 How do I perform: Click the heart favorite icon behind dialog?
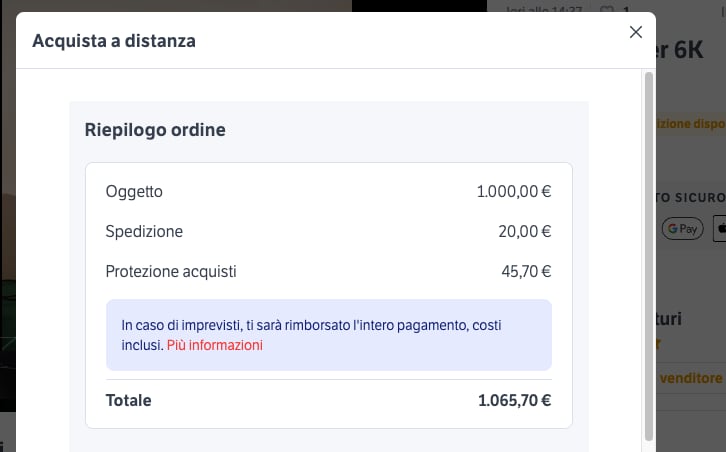[x=606, y=9]
